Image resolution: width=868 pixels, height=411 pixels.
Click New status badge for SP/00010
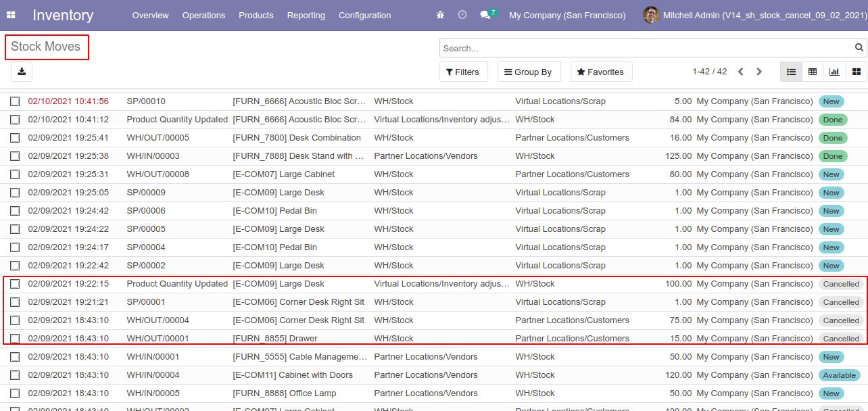pyautogui.click(x=831, y=101)
